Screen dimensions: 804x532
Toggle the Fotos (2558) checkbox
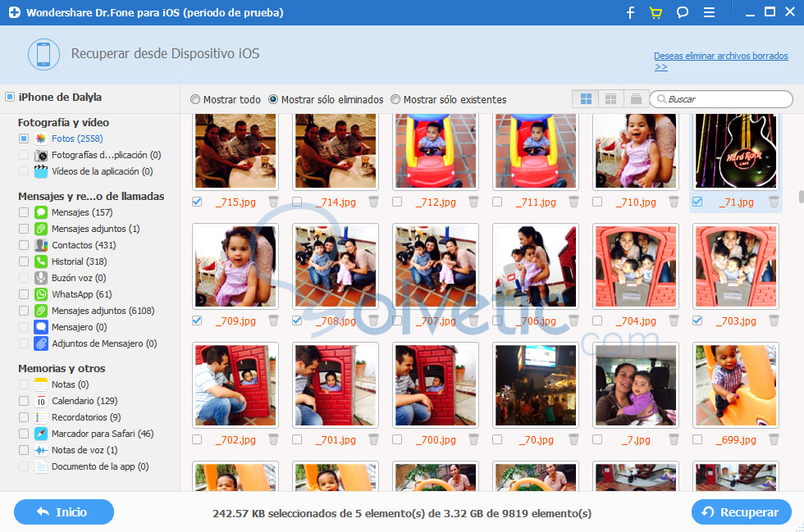[24, 139]
